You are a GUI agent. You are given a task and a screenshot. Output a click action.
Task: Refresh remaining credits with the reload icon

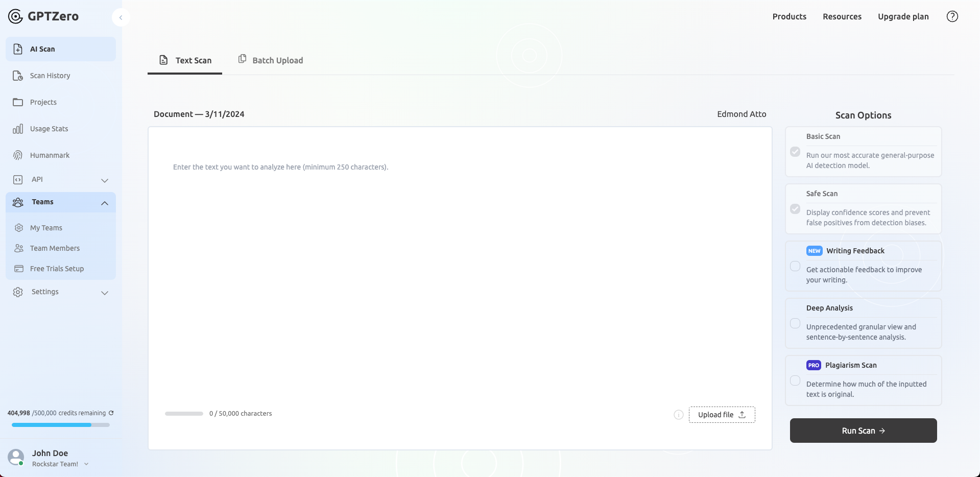coord(111,413)
